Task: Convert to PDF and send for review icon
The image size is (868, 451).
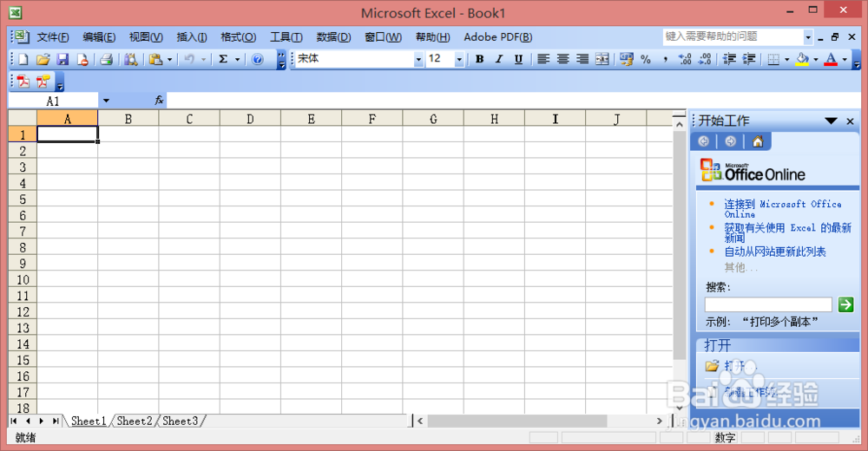Action: [43, 82]
